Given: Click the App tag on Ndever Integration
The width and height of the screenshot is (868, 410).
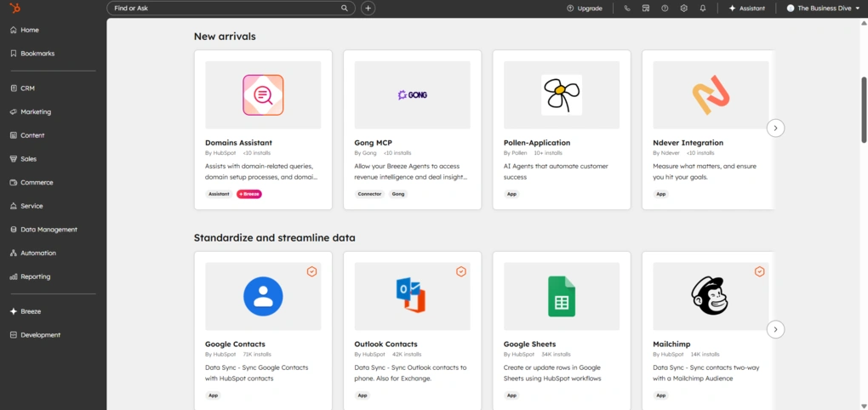Looking at the screenshot, I should pos(661,194).
